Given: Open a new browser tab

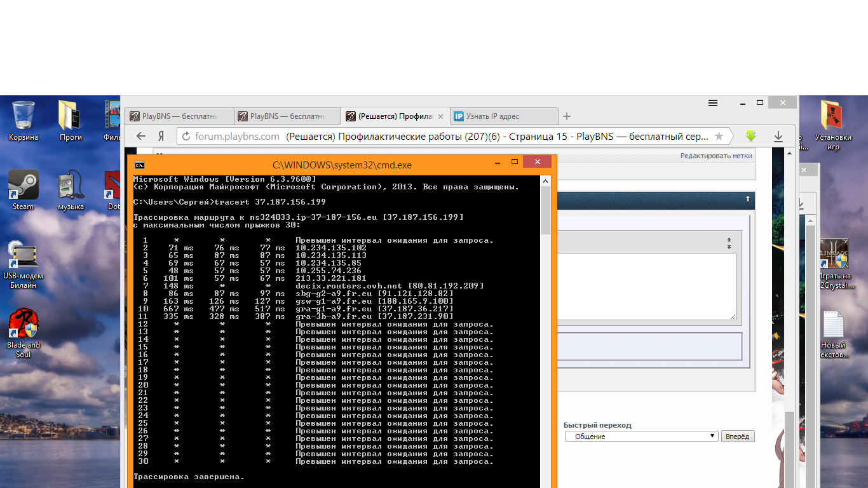Looking at the screenshot, I should [567, 116].
